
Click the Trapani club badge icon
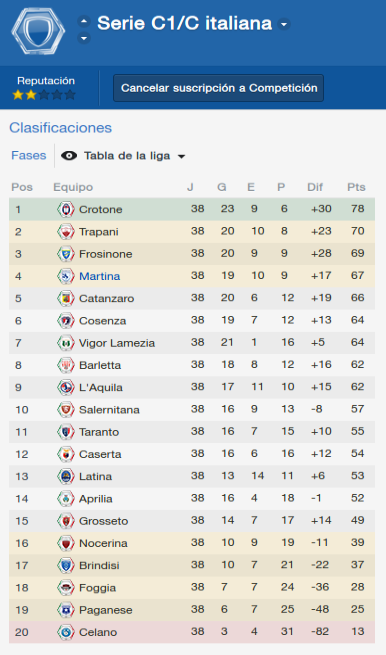click(66, 231)
